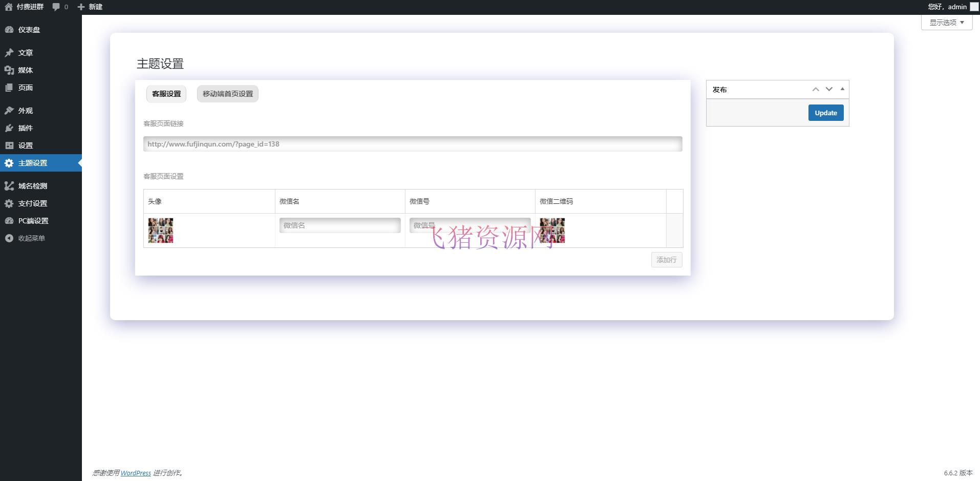Move 发布 panel down with arrow

coord(829,89)
